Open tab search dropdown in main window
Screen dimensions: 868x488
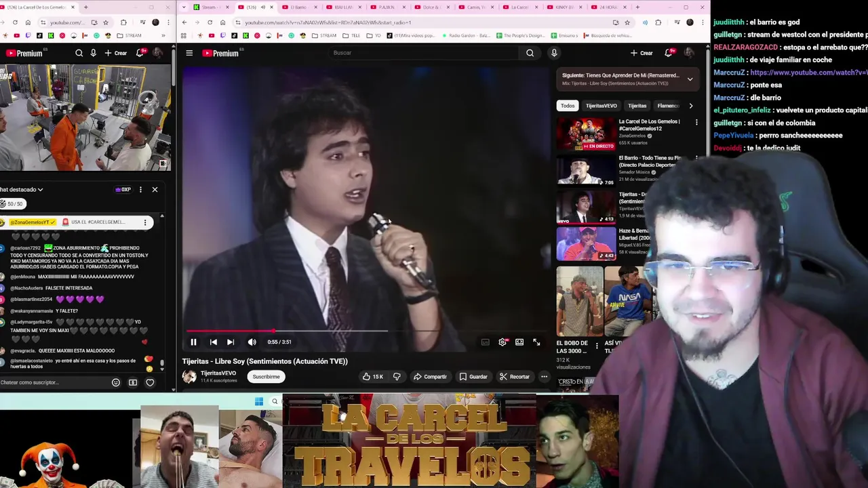(x=184, y=7)
